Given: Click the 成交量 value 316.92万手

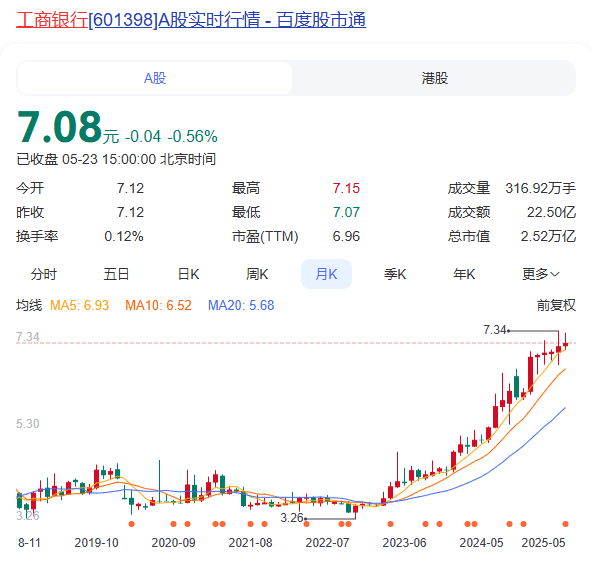Looking at the screenshot, I should pos(540,188).
